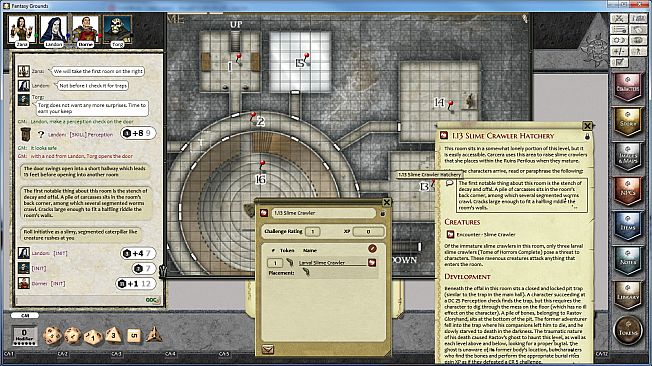Toggle the lock icon in the Hatchery story window
The height and width of the screenshot is (366, 652).
pos(587,136)
